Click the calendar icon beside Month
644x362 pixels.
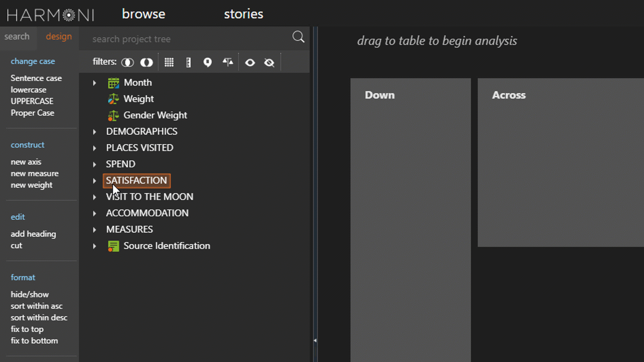pyautogui.click(x=114, y=83)
